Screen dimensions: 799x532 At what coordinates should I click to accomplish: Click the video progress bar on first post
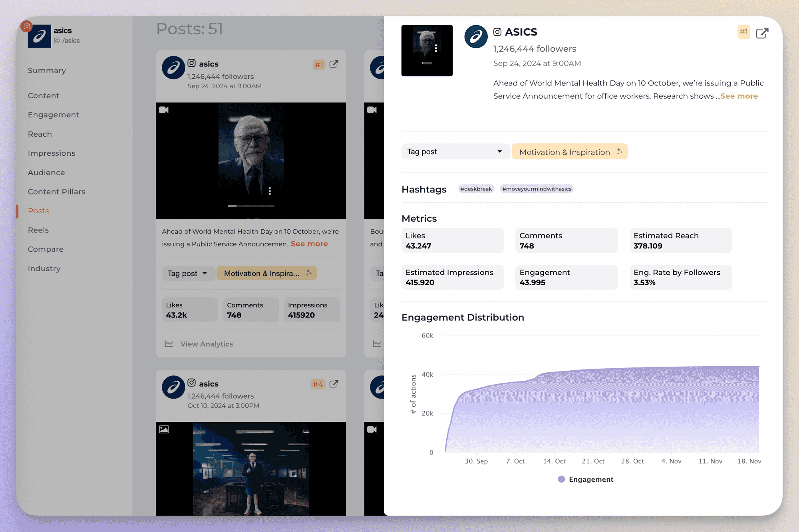coord(251,206)
